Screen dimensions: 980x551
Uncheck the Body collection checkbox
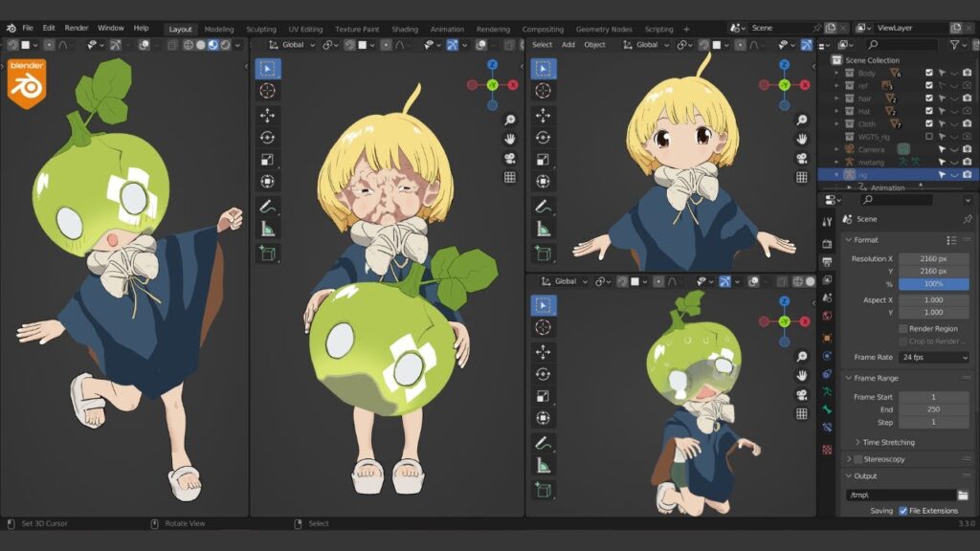click(x=928, y=74)
